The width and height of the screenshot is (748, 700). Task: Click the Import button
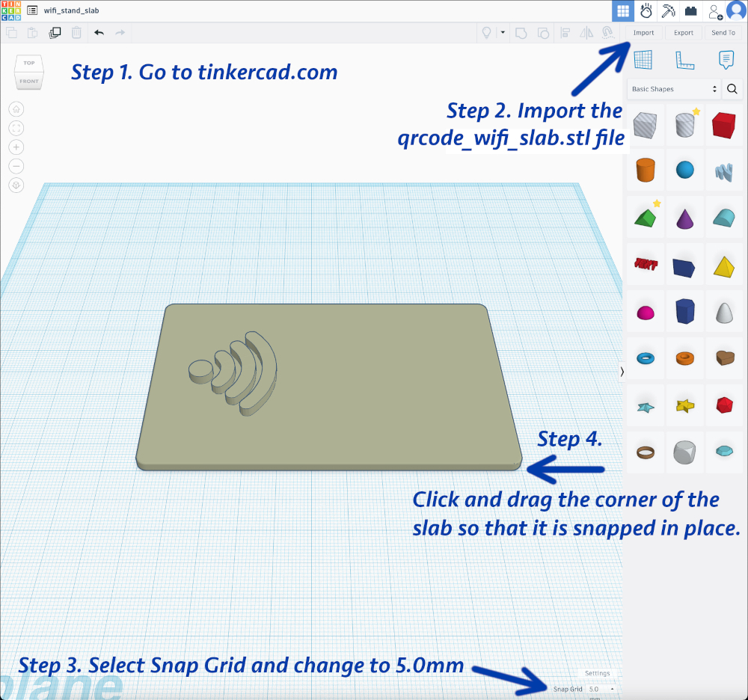pos(643,33)
